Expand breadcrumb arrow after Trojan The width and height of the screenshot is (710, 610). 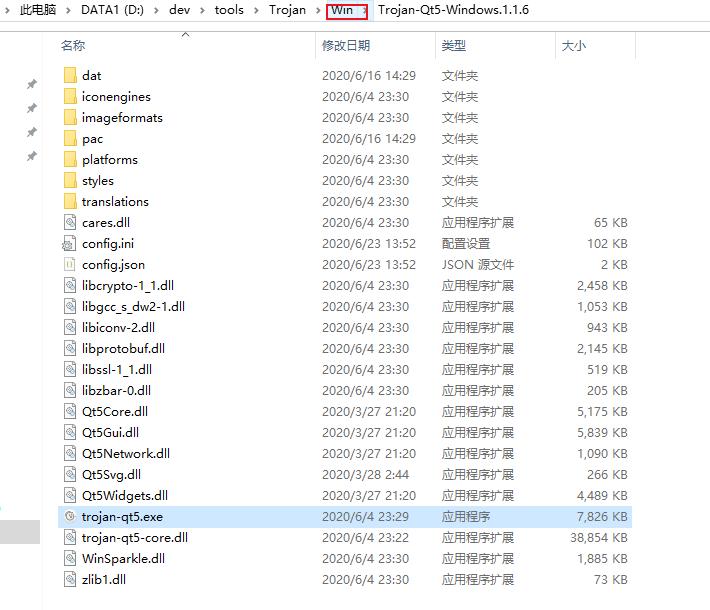pos(319,10)
